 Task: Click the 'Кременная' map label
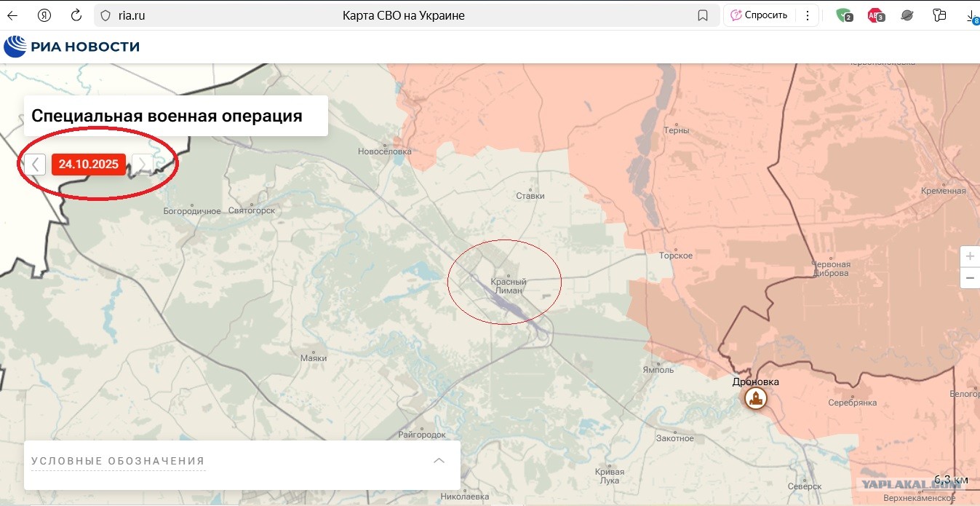tap(944, 191)
